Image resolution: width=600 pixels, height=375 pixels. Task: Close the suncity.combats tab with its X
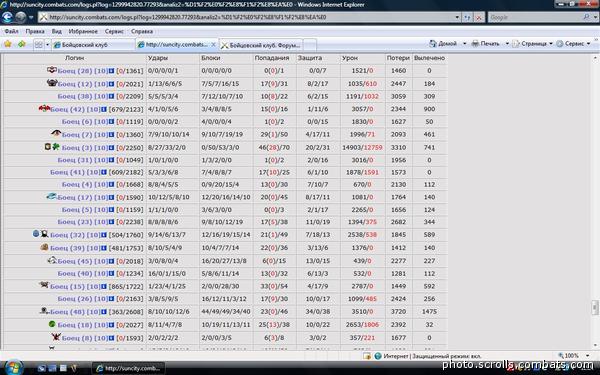click(214, 45)
